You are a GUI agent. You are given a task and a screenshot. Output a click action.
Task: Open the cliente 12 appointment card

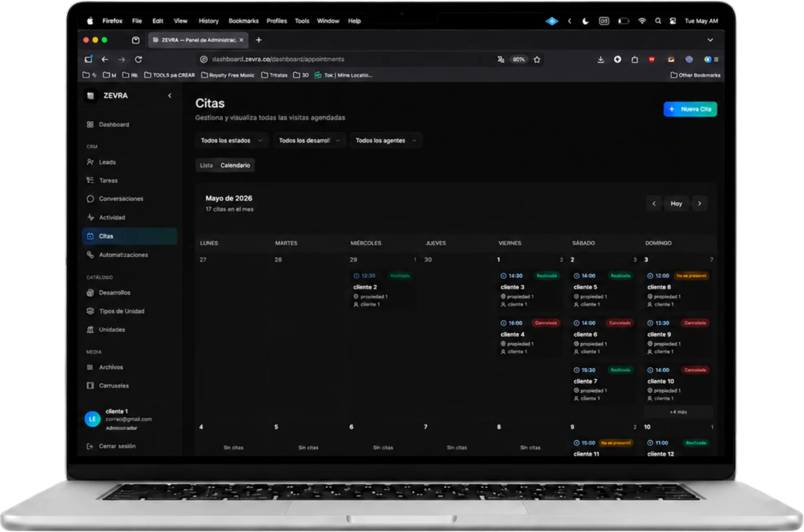pyautogui.click(x=678, y=448)
